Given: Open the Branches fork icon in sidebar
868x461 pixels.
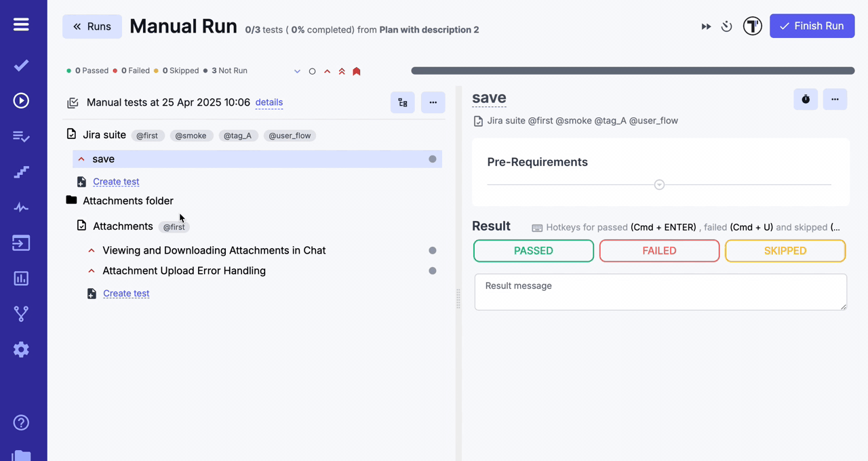Looking at the screenshot, I should point(21,314).
